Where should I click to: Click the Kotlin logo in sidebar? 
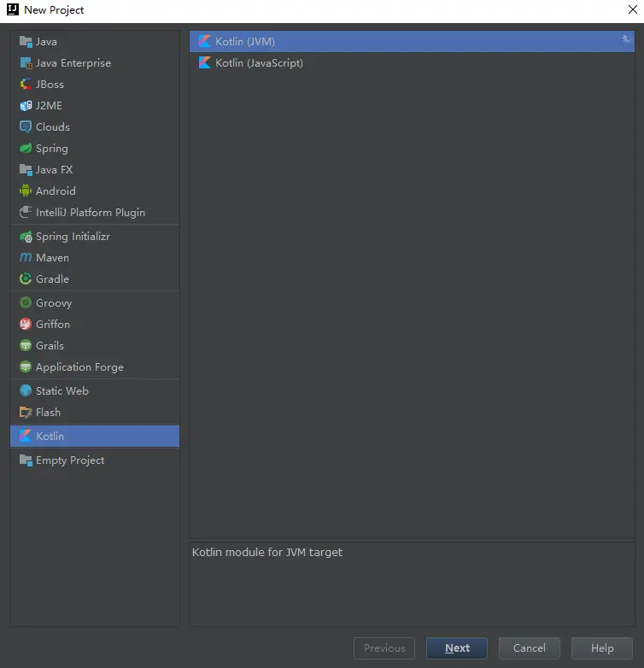tap(26, 436)
